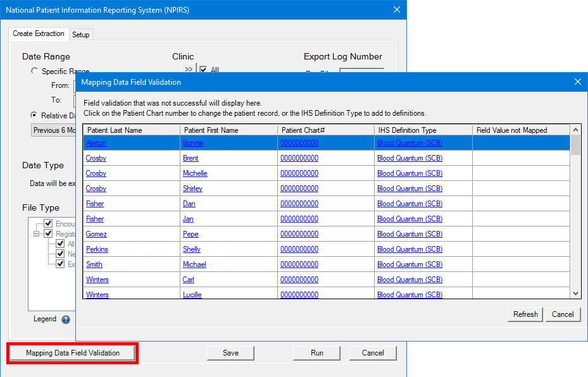Select the Specific Range radio button
This screenshot has width=588, height=377.
[x=34, y=71]
